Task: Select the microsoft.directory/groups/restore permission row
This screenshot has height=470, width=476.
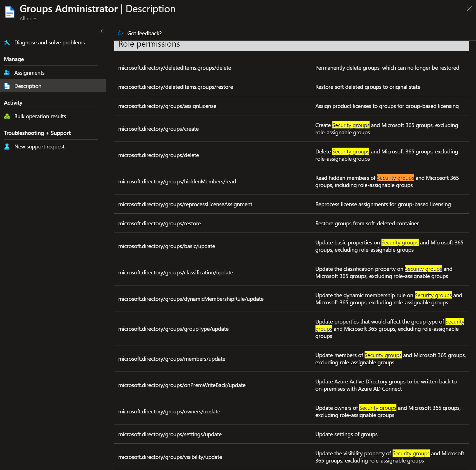Action: (159, 223)
